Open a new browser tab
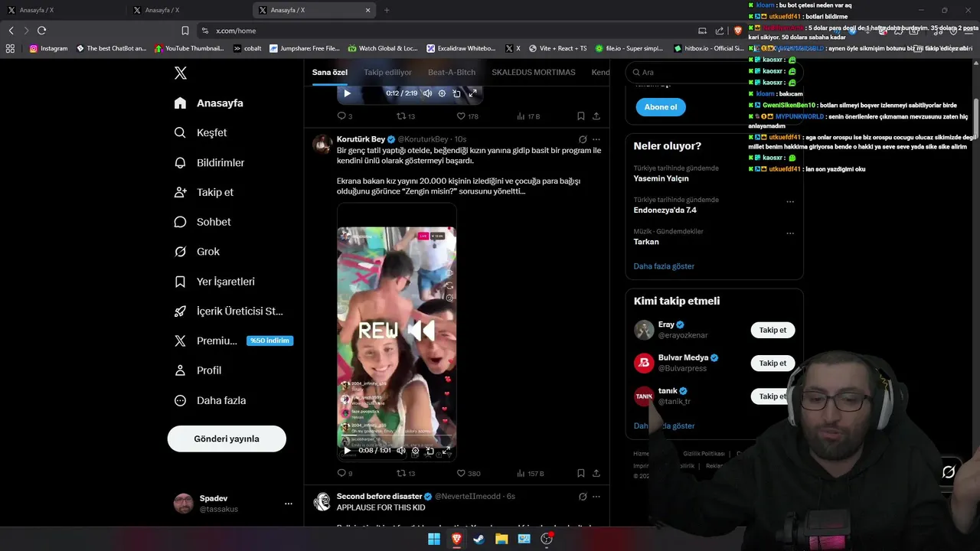The height and width of the screenshot is (551, 980). click(x=387, y=10)
